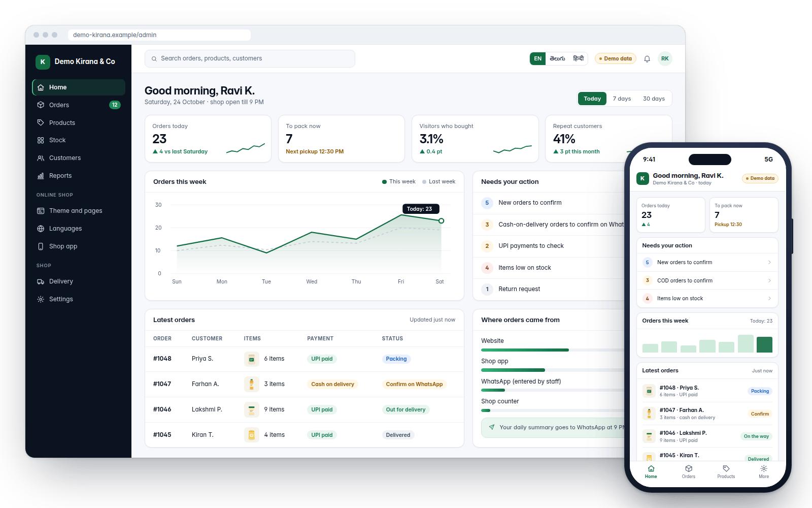Open the Home sidebar item
Screen dimensions: 812x508
pos(79,87)
